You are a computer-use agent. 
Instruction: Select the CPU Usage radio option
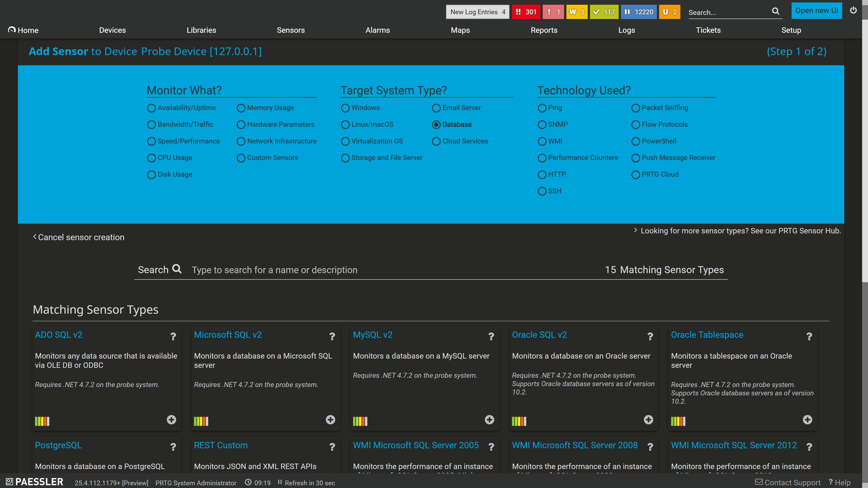click(151, 158)
